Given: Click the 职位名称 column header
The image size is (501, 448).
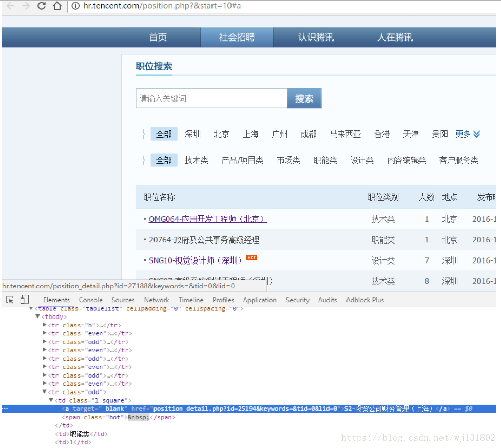Looking at the screenshot, I should 160,197.
